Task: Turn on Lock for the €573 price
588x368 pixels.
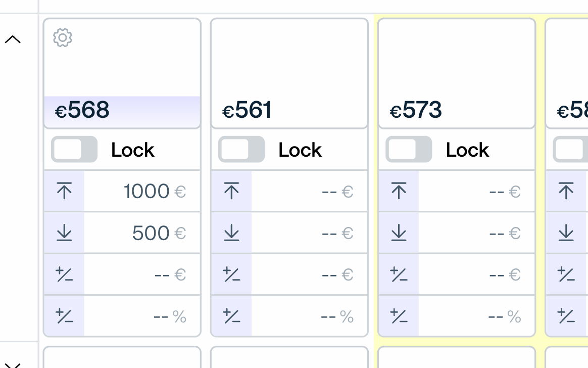Action: point(409,150)
